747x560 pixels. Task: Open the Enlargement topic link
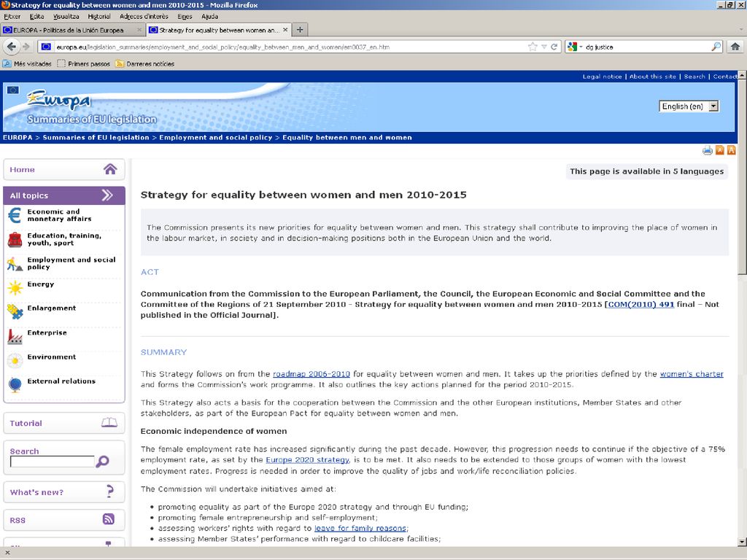click(52, 308)
